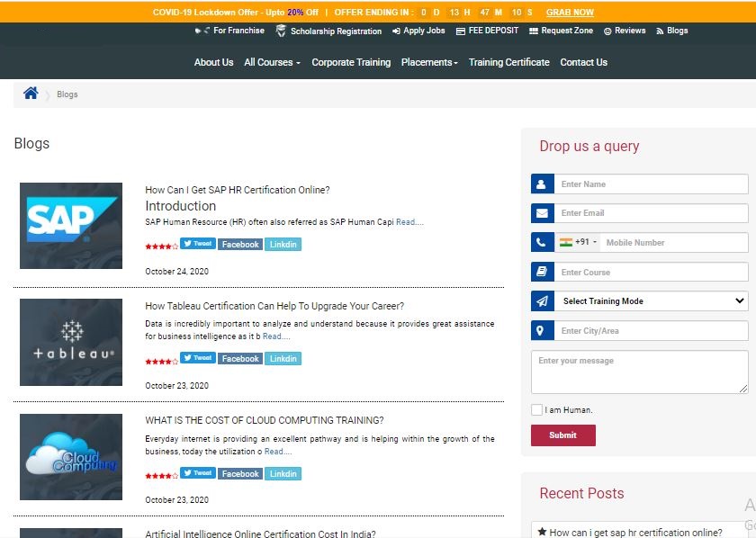Image resolution: width=756 pixels, height=538 pixels.
Task: Open the Select Training Mode dropdown
Action: click(652, 301)
